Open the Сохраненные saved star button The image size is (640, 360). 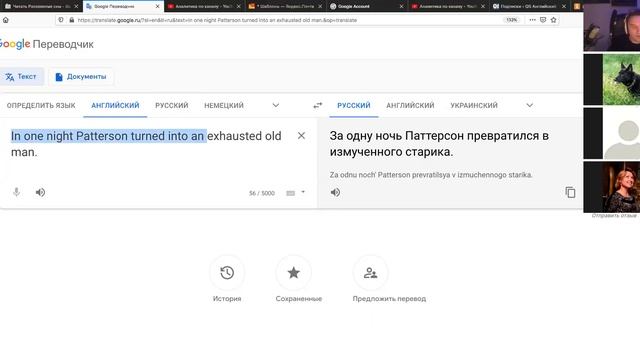293,273
